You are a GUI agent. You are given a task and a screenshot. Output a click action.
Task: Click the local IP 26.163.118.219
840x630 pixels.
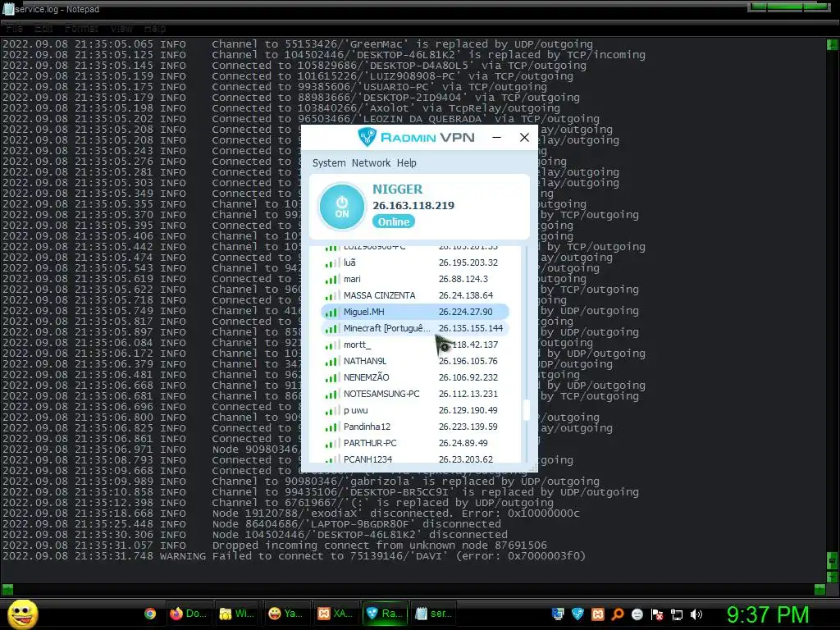point(413,205)
